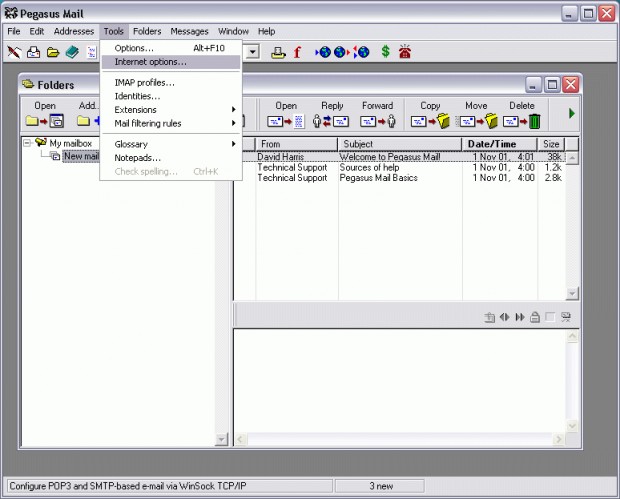Click the Copy message toolbar button
The image size is (620, 499).
430,114
